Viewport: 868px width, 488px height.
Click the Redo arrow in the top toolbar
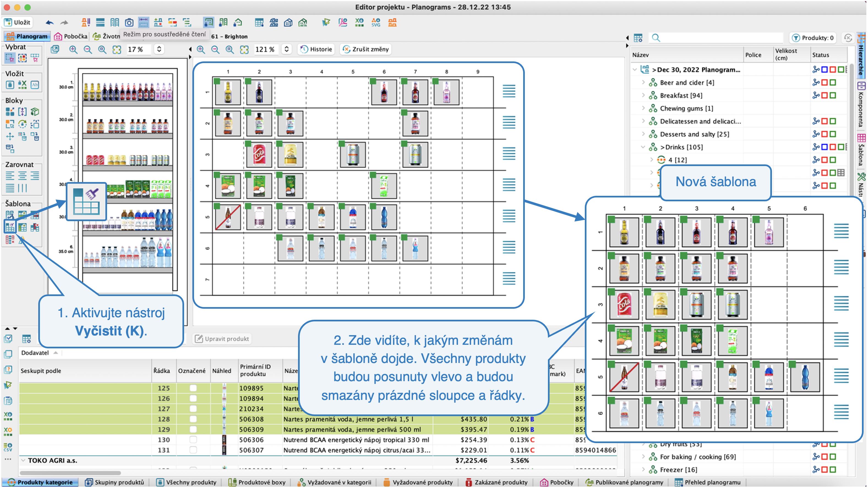click(64, 23)
